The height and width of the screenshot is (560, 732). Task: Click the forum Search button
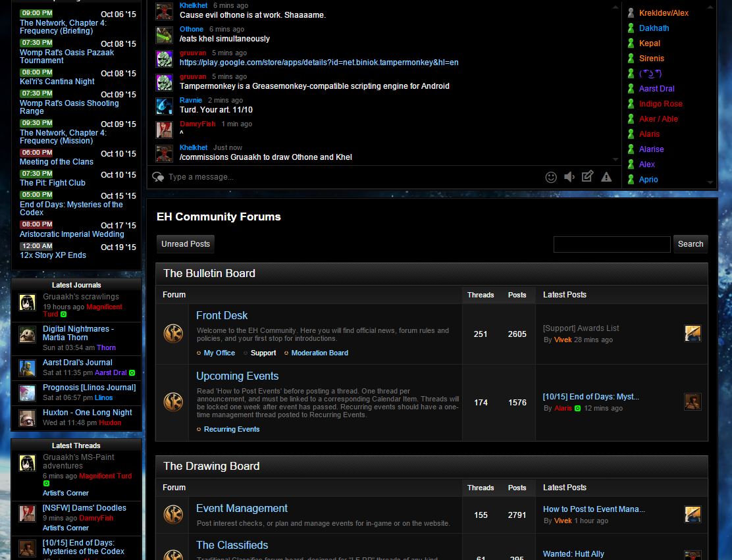pos(691,244)
